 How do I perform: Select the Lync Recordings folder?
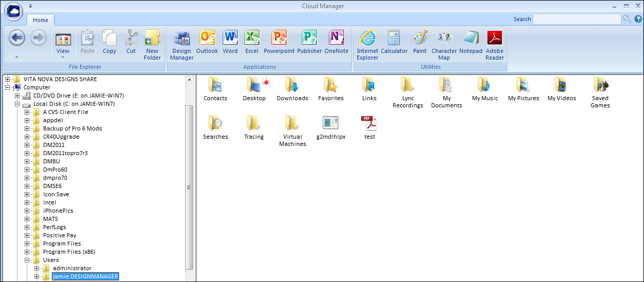pyautogui.click(x=408, y=92)
